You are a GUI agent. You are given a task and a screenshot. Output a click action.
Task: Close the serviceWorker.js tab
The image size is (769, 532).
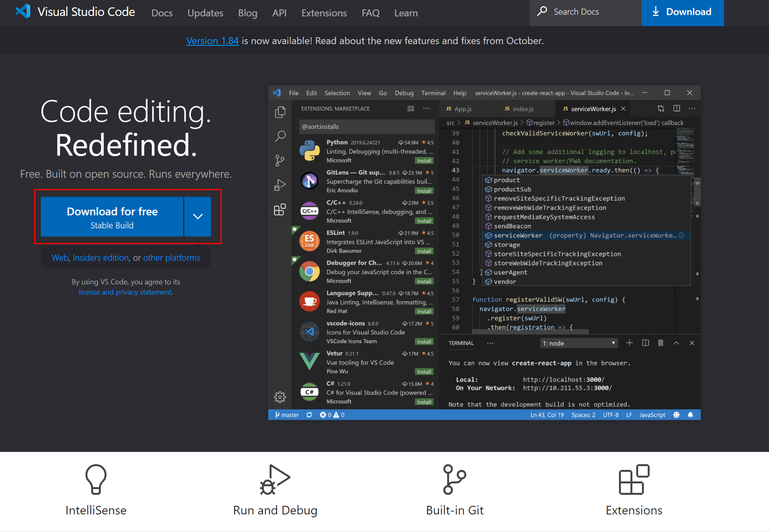tap(623, 109)
